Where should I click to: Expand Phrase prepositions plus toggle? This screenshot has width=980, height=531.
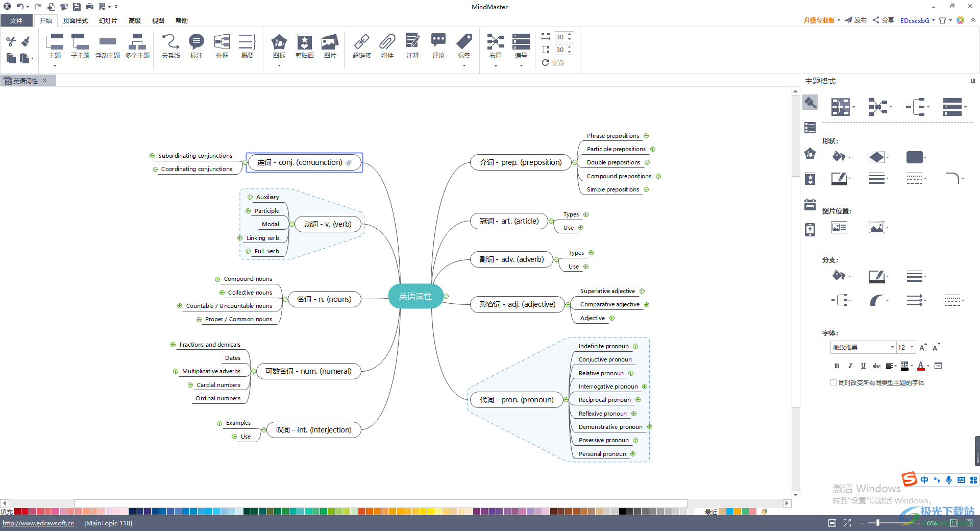coord(646,136)
